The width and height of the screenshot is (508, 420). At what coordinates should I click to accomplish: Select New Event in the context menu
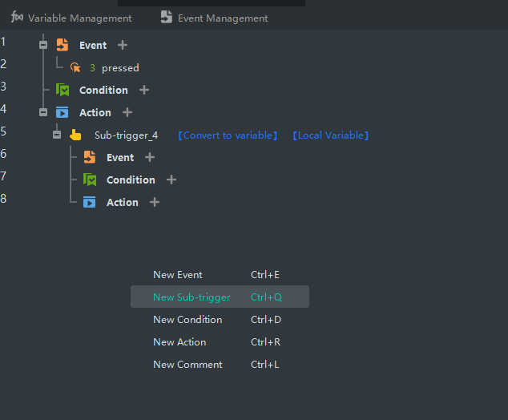tap(178, 275)
